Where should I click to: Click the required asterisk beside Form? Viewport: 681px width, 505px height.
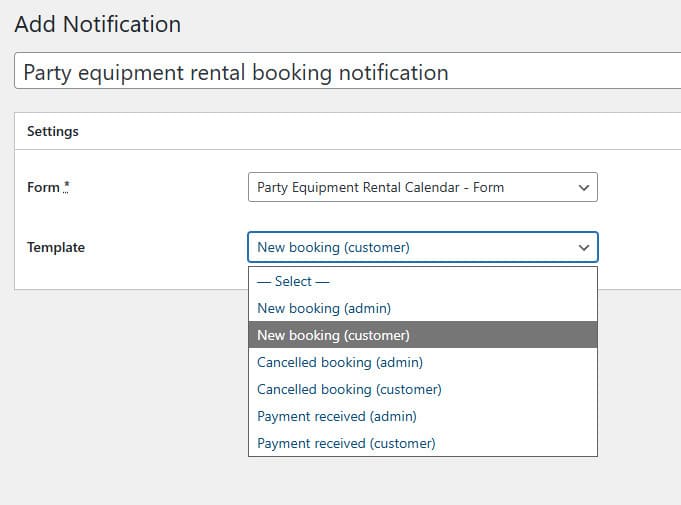[67, 186]
